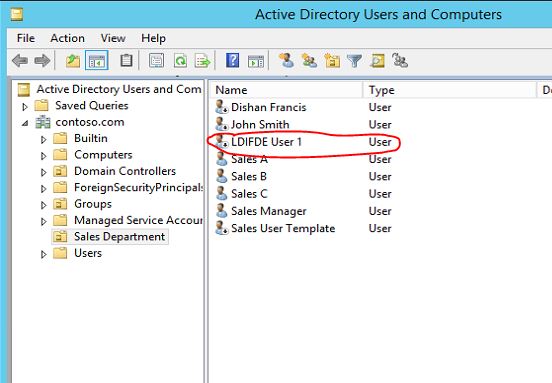Viewport: 552px width, 383px height.
Task: Click the Dishan Francis user icon
Action: click(222, 107)
